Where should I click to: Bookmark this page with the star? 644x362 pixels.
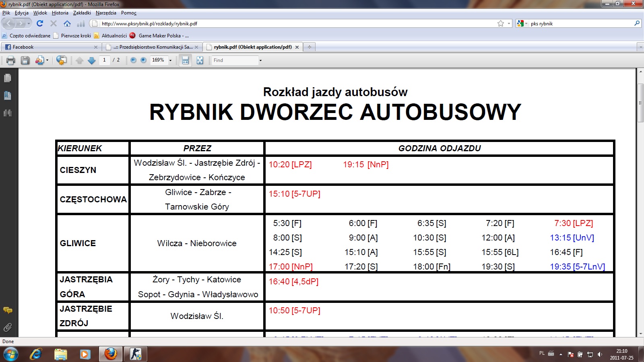(500, 24)
